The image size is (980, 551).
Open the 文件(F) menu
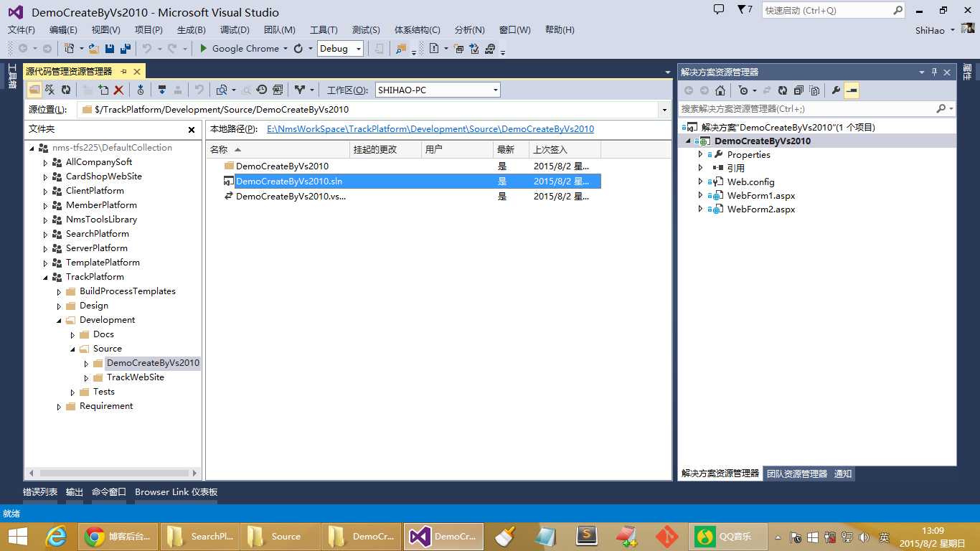(22, 30)
